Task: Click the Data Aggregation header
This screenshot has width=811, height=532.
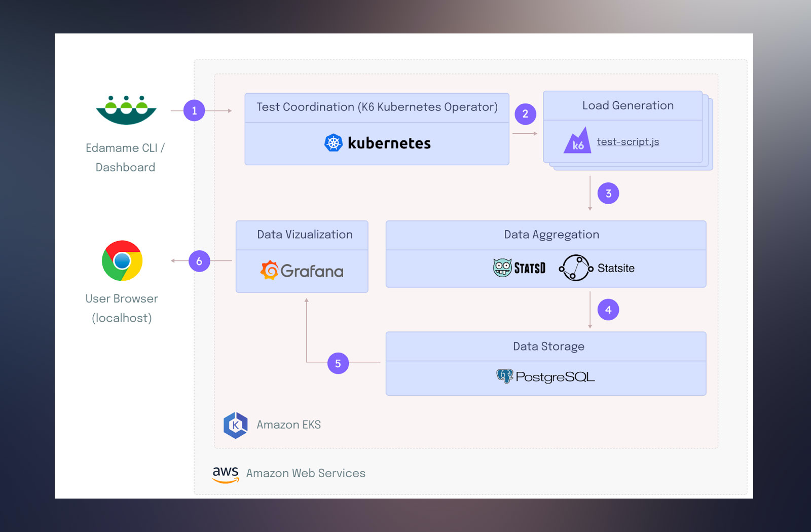Action: click(551, 235)
